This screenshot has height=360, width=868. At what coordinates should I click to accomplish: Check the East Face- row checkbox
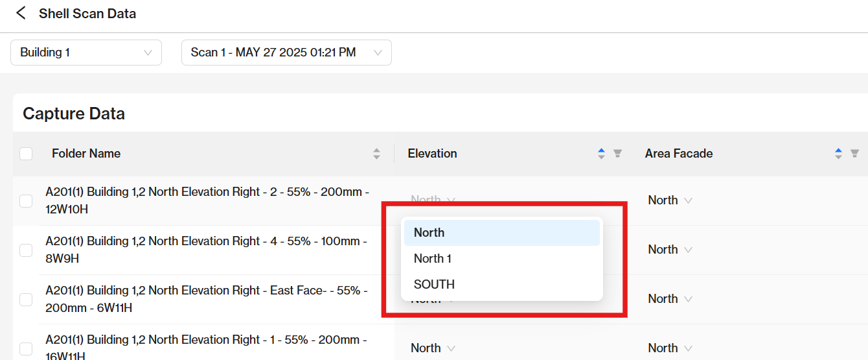(26, 300)
